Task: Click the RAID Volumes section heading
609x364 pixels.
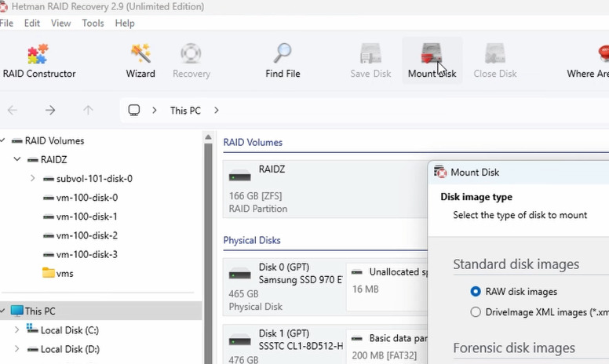Action: pyautogui.click(x=253, y=143)
